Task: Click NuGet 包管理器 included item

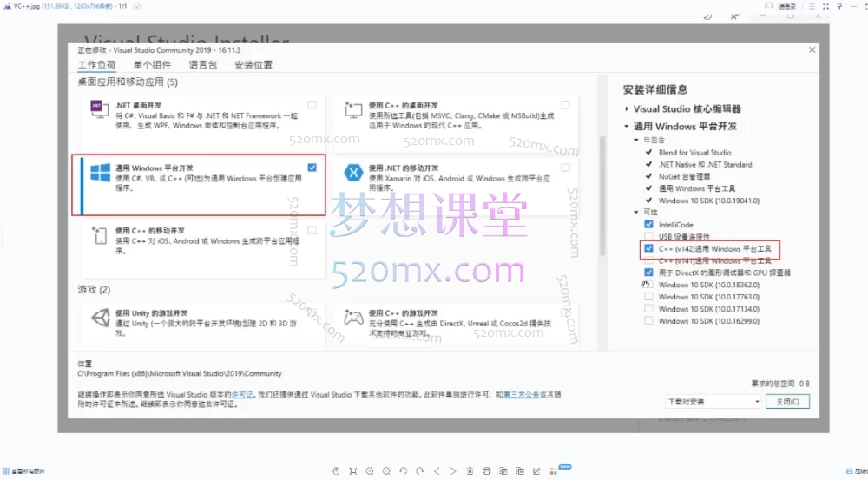Action: coord(684,176)
